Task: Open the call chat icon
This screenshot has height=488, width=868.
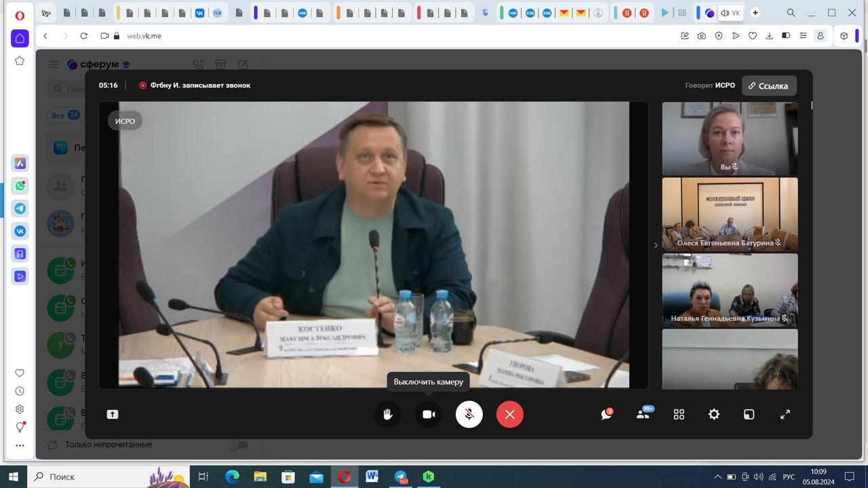Action: 607,414
